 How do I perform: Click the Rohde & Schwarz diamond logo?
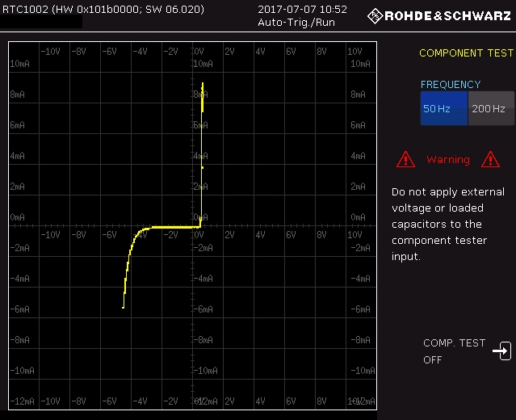tap(376, 15)
